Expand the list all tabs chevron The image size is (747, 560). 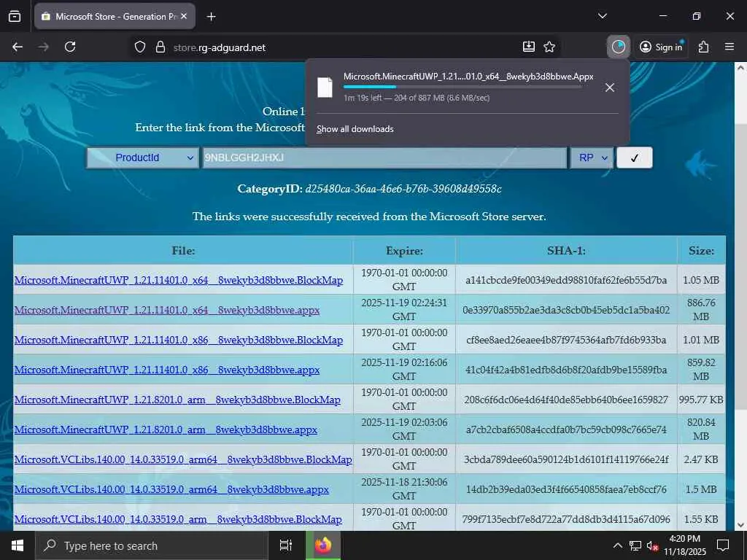click(602, 16)
